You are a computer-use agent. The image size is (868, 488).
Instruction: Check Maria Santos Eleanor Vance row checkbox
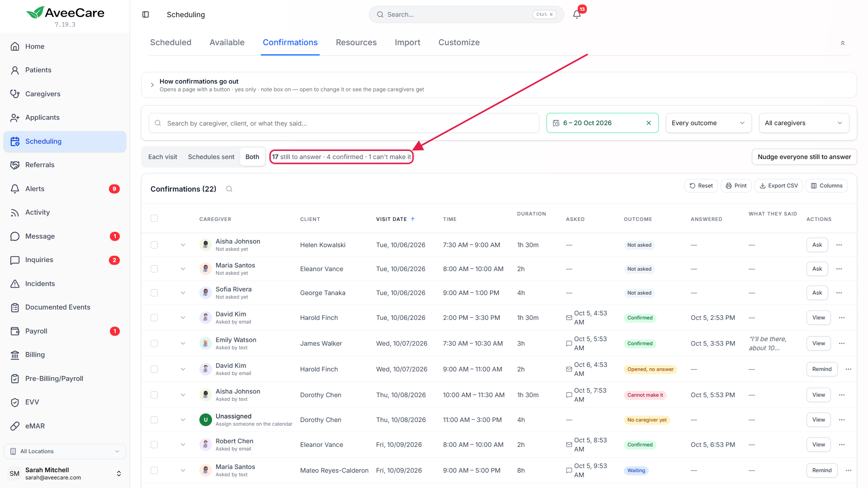click(154, 269)
